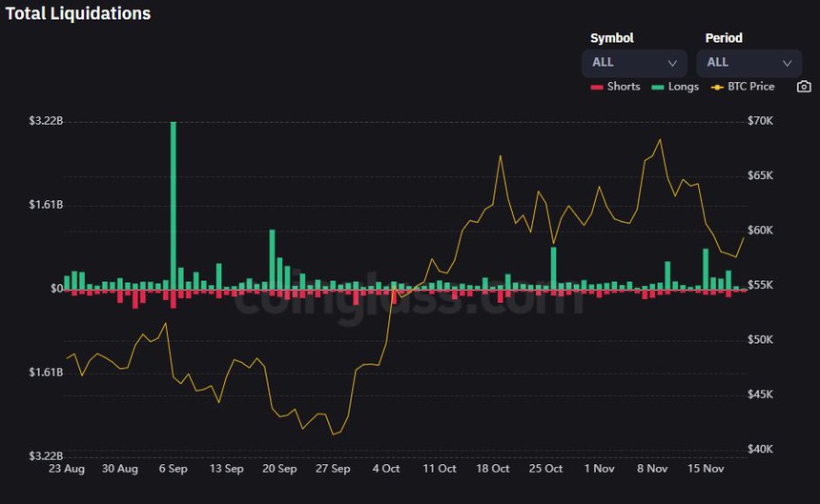Click the top $3.22B axis label
The image size is (820, 504).
point(46,121)
